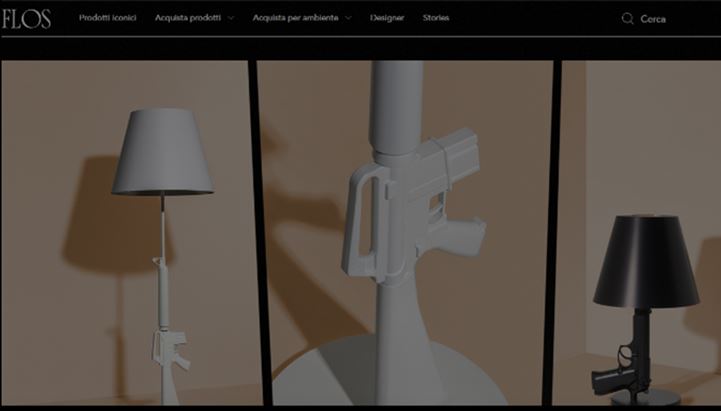721x411 pixels.
Task: Open the Acquista per ambiente menu
Action: pos(295,18)
